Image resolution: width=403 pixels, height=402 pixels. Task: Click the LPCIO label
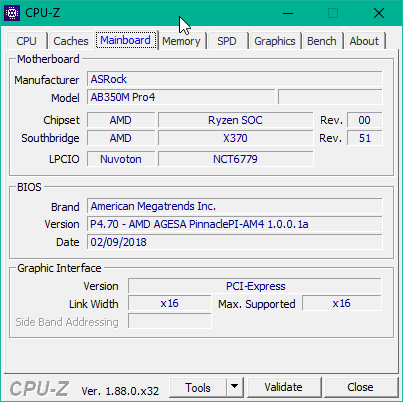pos(64,159)
